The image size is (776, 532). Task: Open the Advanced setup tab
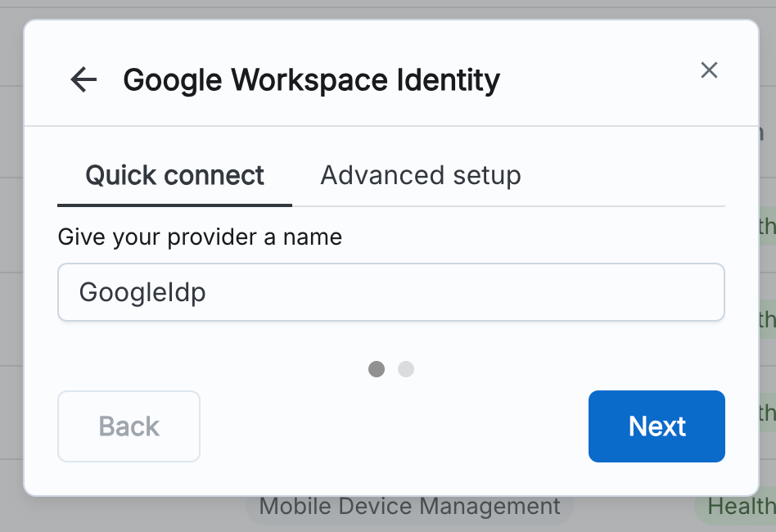click(421, 175)
